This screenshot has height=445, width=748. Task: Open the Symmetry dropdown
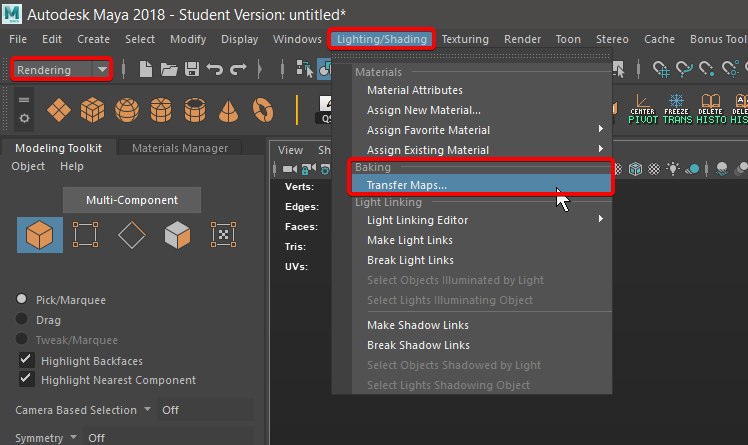coord(73,437)
